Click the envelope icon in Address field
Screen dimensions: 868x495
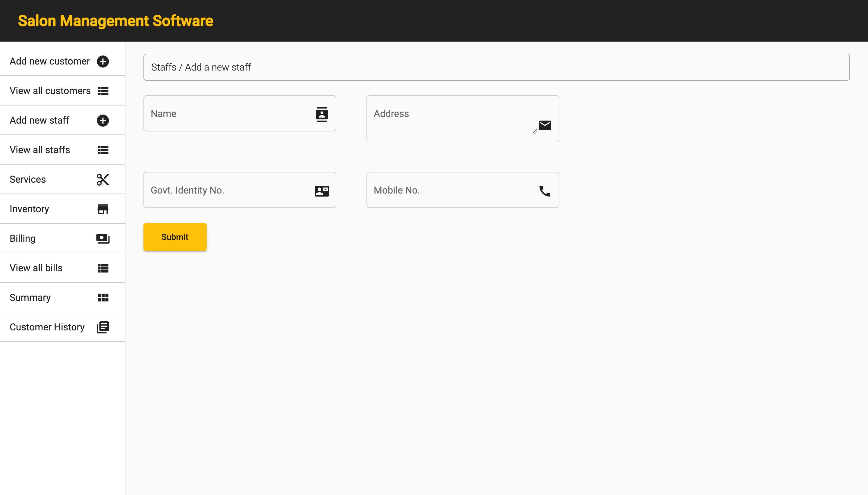(544, 125)
